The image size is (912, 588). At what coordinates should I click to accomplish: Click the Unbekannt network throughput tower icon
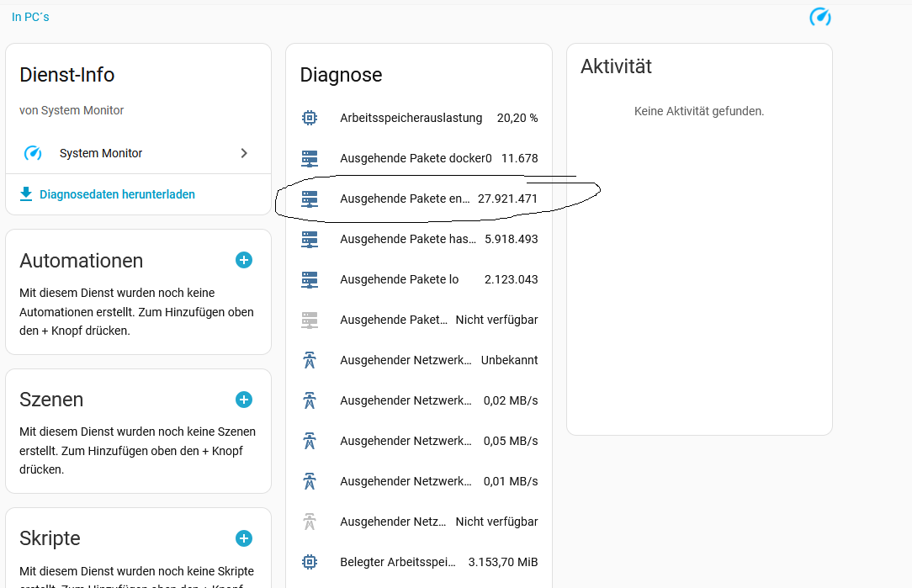(x=310, y=360)
